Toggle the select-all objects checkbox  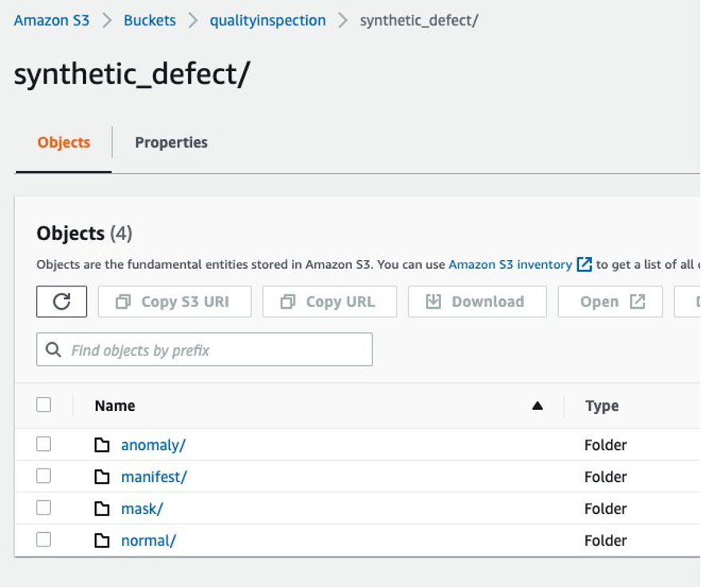(x=44, y=405)
